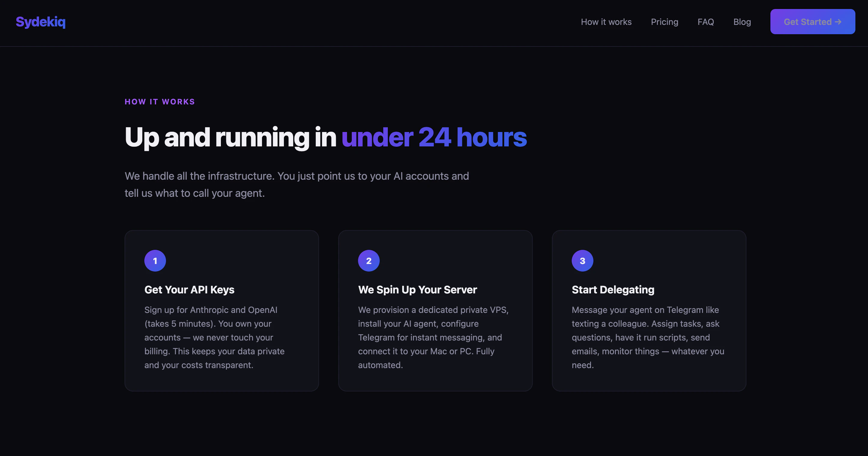Click the infrastructure description paragraph
Image resolution: width=868 pixels, height=456 pixels.
[x=297, y=184]
